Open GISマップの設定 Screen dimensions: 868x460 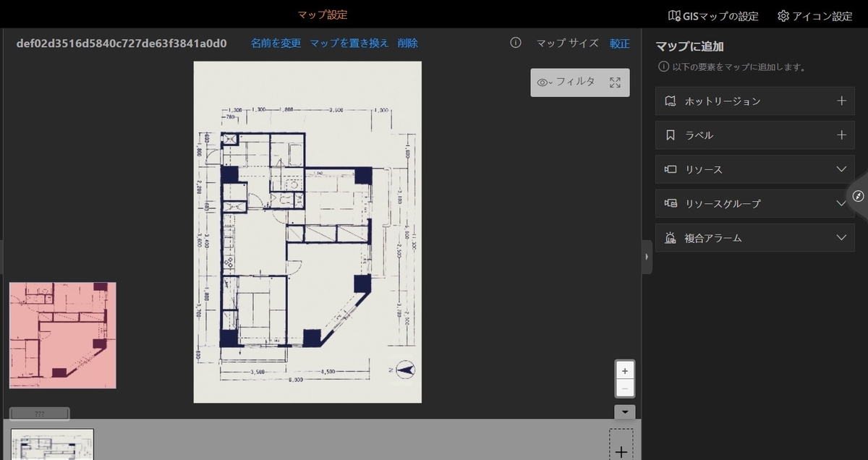pos(713,16)
